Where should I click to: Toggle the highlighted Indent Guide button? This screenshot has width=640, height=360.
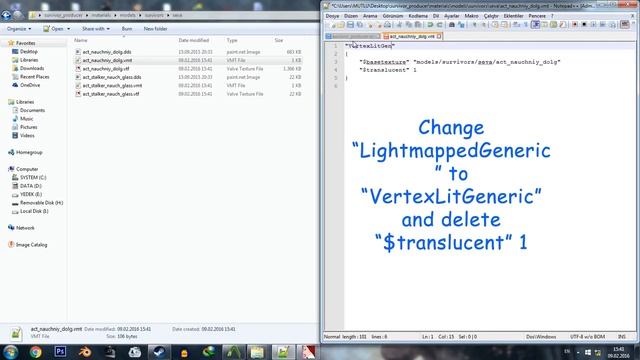536,25
